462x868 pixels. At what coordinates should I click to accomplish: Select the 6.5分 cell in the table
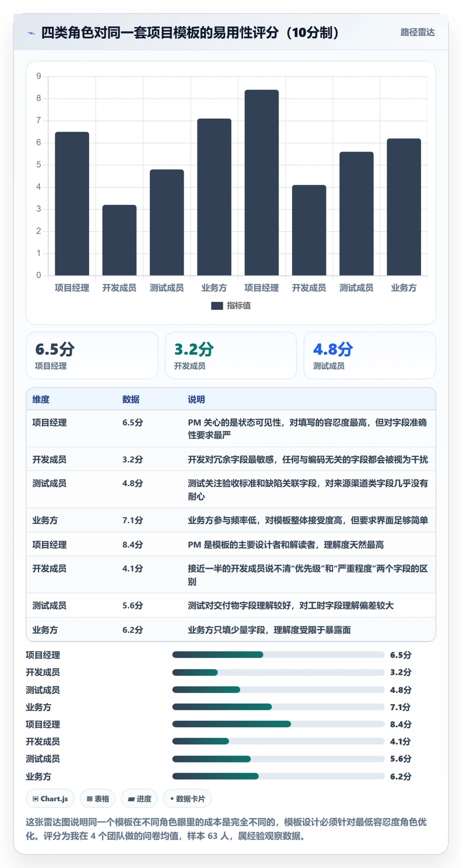[133, 422]
